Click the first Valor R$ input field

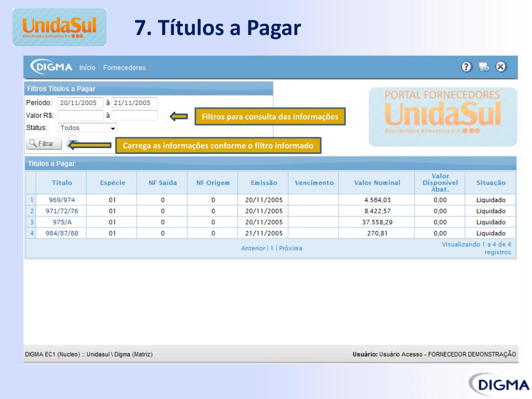point(81,115)
